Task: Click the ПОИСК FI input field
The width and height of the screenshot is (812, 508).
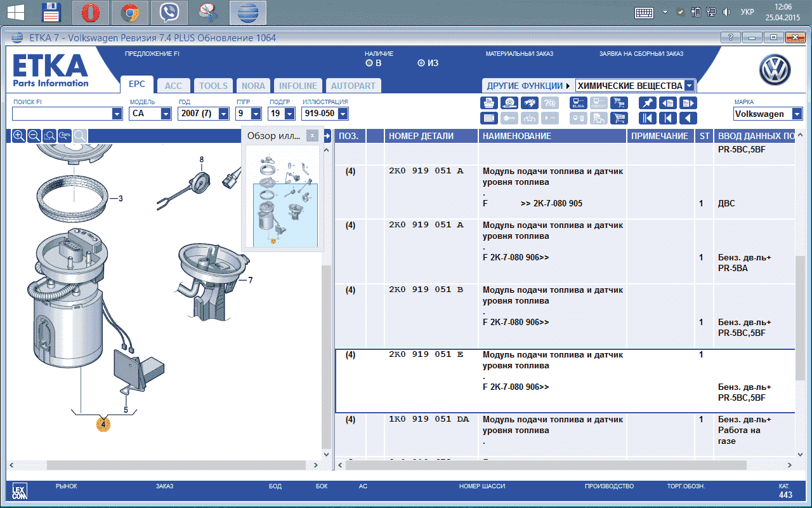Action: click(x=62, y=114)
